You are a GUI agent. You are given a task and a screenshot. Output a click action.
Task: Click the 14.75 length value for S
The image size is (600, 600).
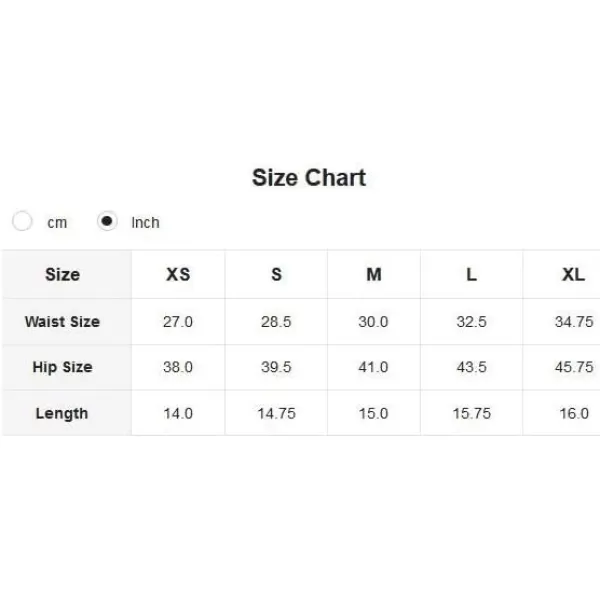276,414
